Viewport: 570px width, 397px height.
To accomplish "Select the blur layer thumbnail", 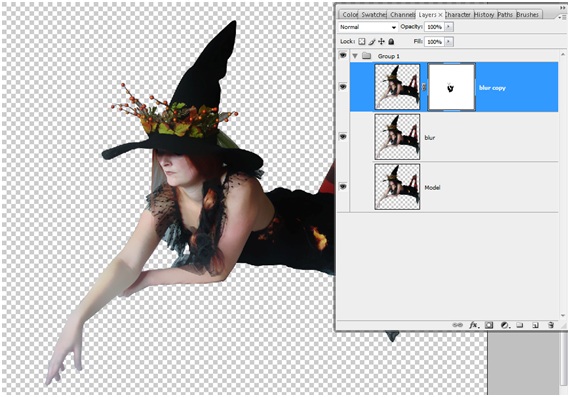I will click(397, 137).
